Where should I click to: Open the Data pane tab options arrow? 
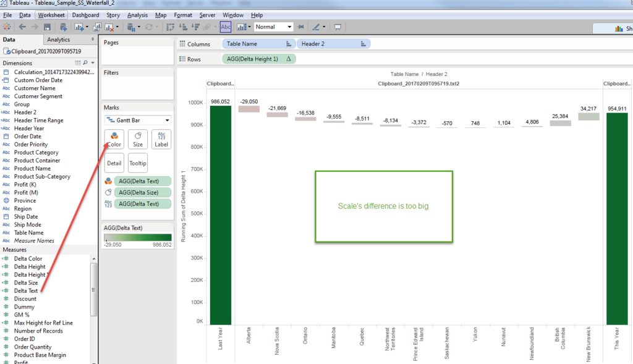[x=93, y=39]
